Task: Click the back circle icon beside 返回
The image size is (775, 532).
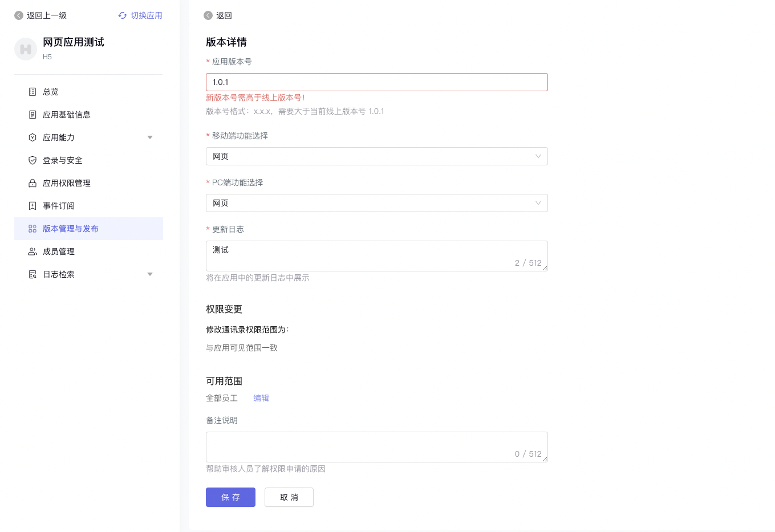Action: (x=208, y=15)
